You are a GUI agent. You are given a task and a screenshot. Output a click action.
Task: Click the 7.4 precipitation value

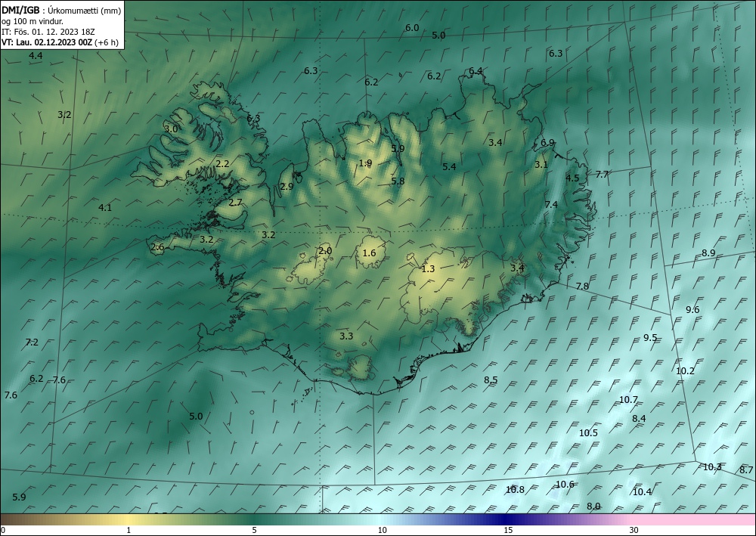[x=551, y=205]
